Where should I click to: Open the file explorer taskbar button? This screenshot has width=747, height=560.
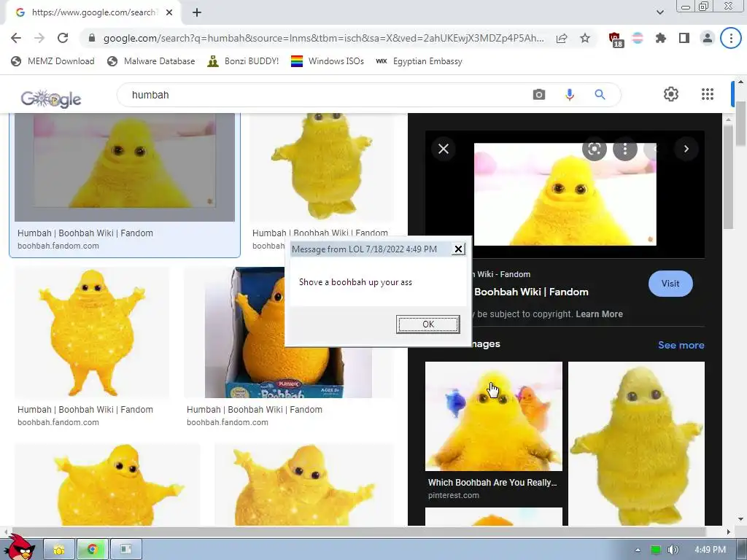[x=59, y=550]
